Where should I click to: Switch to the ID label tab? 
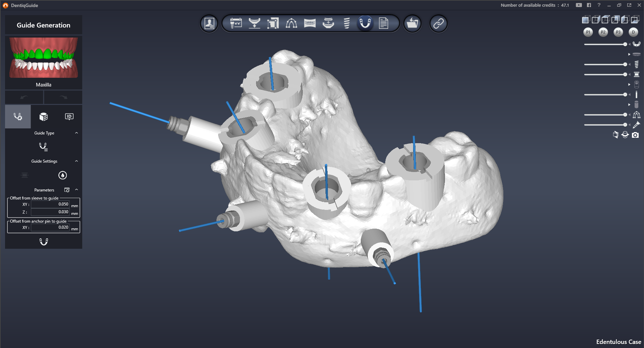coord(69,117)
